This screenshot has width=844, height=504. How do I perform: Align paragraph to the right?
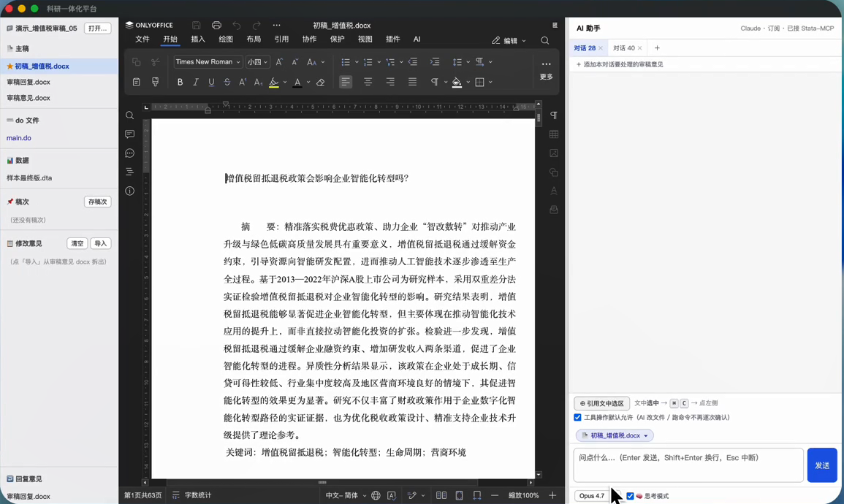point(389,83)
